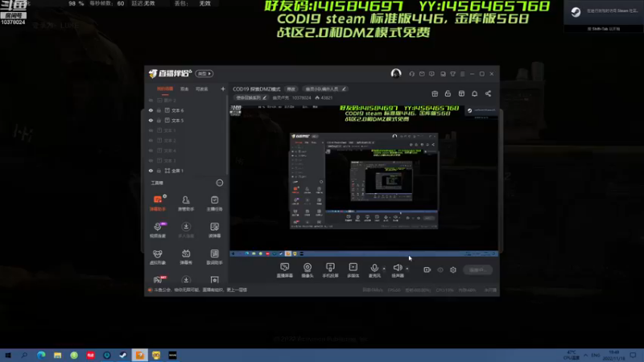Click the start streaming button

(x=477, y=269)
